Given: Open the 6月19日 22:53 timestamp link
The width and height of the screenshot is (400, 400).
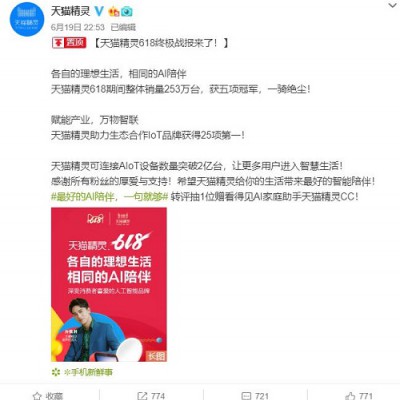Looking at the screenshot, I should (x=78, y=27).
